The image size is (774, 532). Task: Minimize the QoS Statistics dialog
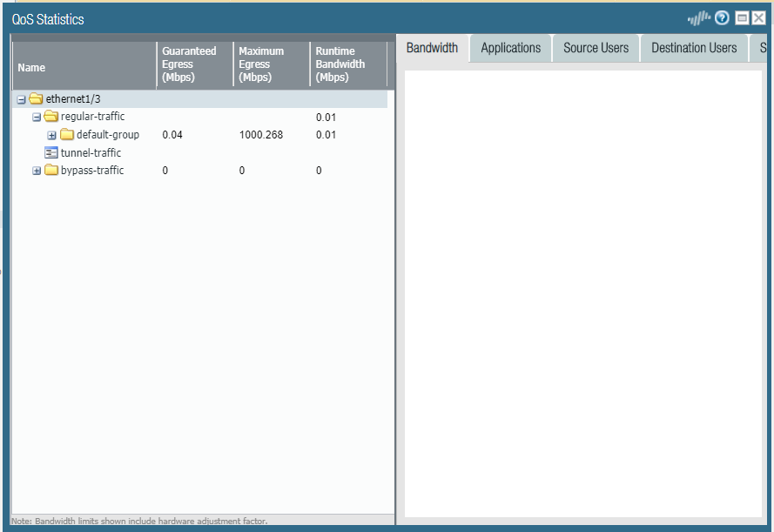click(742, 18)
